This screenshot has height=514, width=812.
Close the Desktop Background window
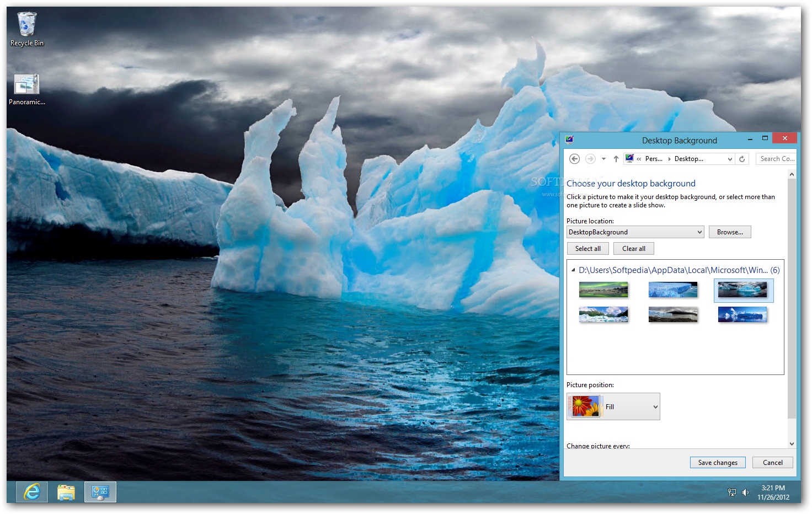coord(784,138)
